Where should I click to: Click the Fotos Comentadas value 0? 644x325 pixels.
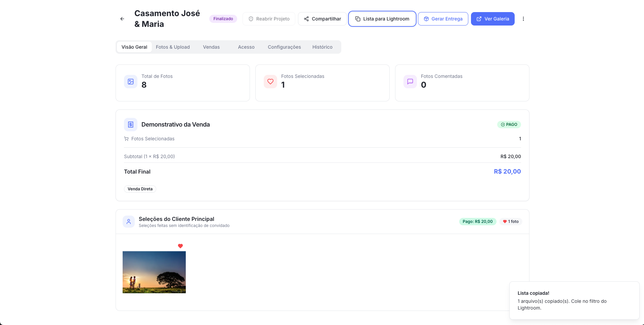coord(424,85)
